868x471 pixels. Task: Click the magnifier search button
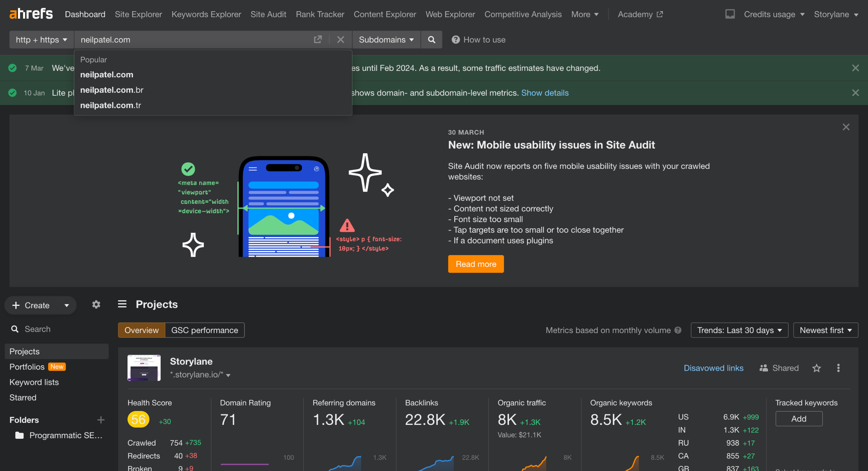[431, 40]
